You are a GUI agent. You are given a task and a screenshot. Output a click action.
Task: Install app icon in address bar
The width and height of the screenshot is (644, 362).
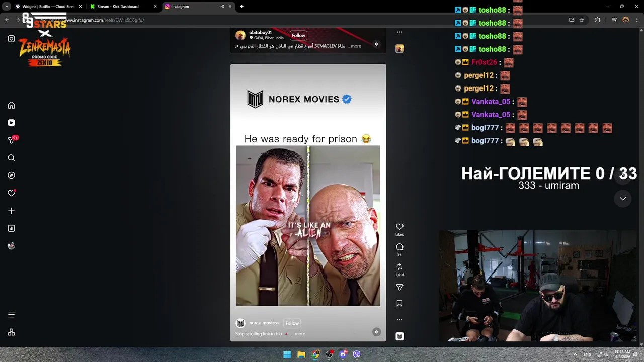pos(572,20)
